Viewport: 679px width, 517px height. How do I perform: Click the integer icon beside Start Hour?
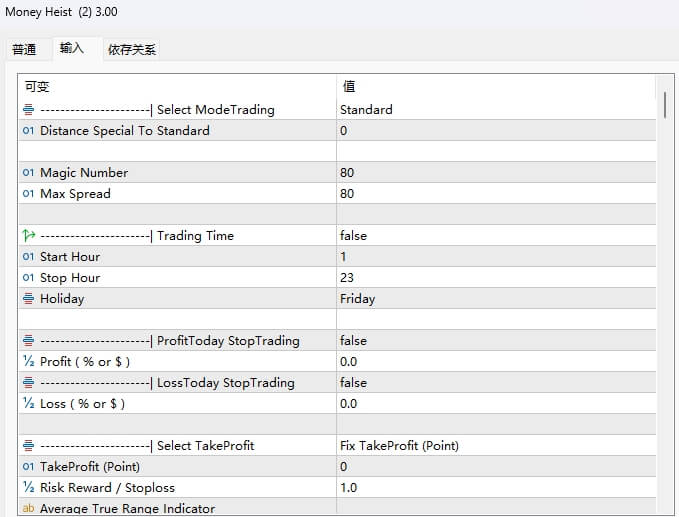(x=29, y=257)
